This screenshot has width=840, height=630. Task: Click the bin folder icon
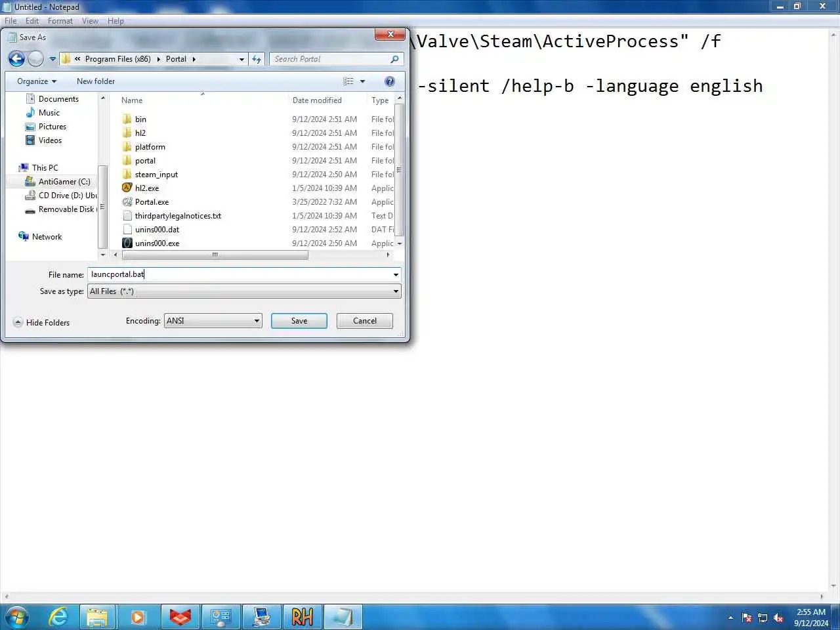(127, 119)
